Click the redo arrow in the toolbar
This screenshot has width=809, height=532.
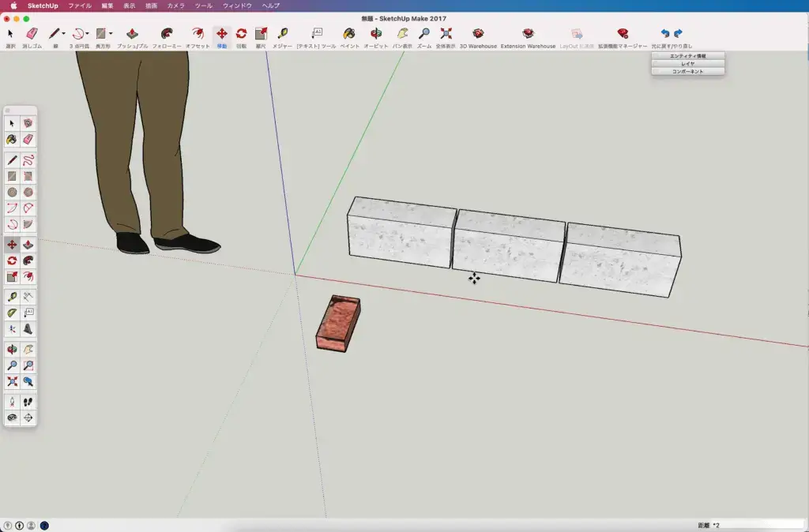678,33
